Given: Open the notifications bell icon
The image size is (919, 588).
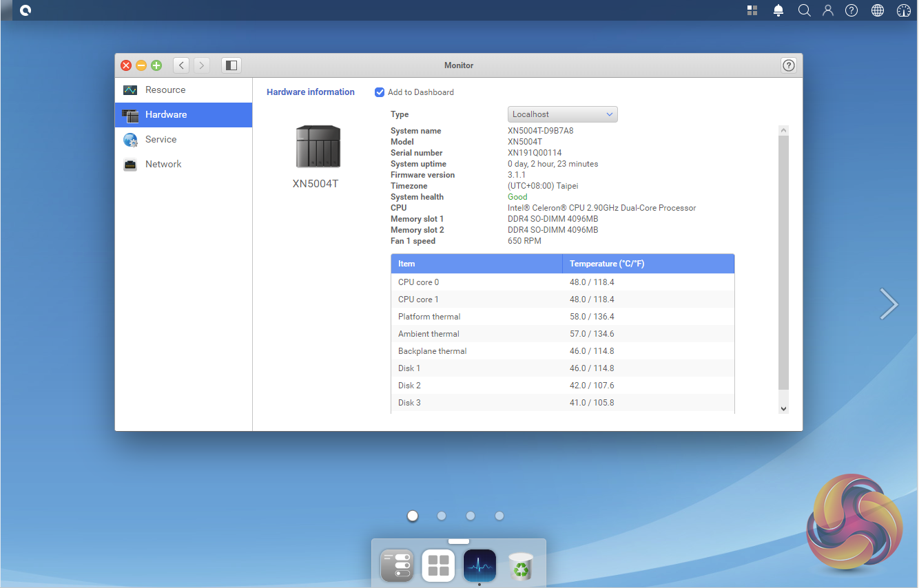Looking at the screenshot, I should [778, 10].
